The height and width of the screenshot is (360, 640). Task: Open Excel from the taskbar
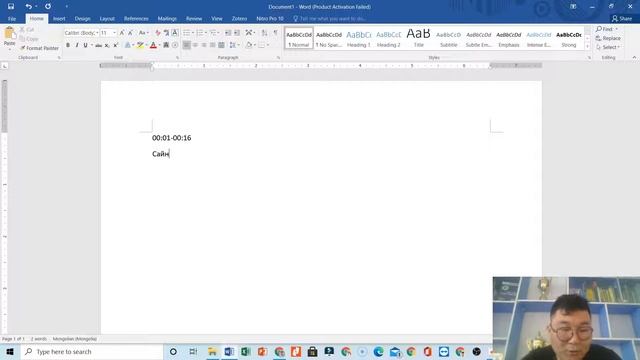click(x=246, y=352)
